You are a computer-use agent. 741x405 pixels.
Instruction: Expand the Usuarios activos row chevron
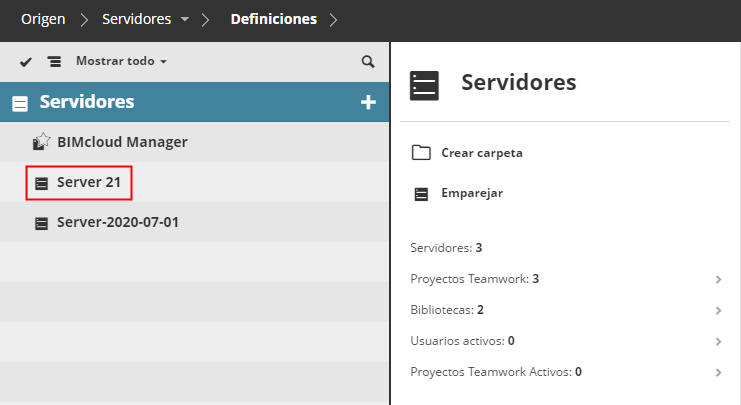coord(719,341)
